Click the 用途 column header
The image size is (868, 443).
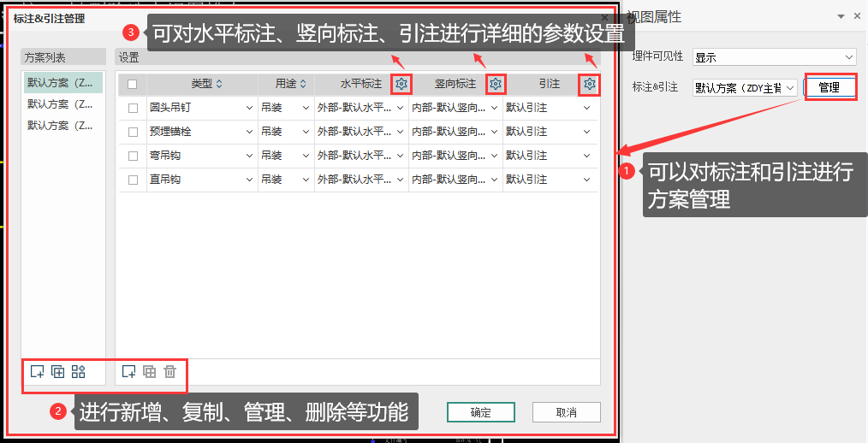(x=286, y=84)
